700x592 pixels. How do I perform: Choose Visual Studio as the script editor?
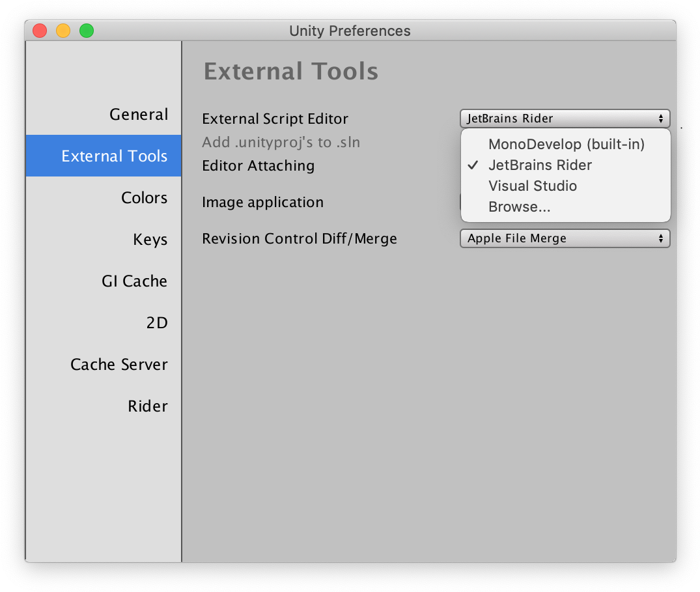pyautogui.click(x=532, y=186)
